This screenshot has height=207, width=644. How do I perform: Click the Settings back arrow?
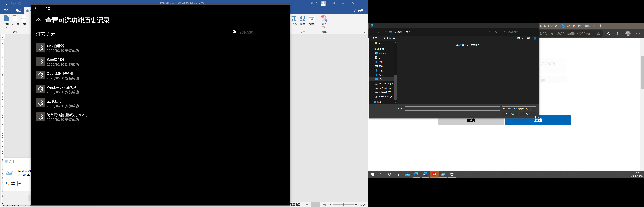click(x=36, y=8)
